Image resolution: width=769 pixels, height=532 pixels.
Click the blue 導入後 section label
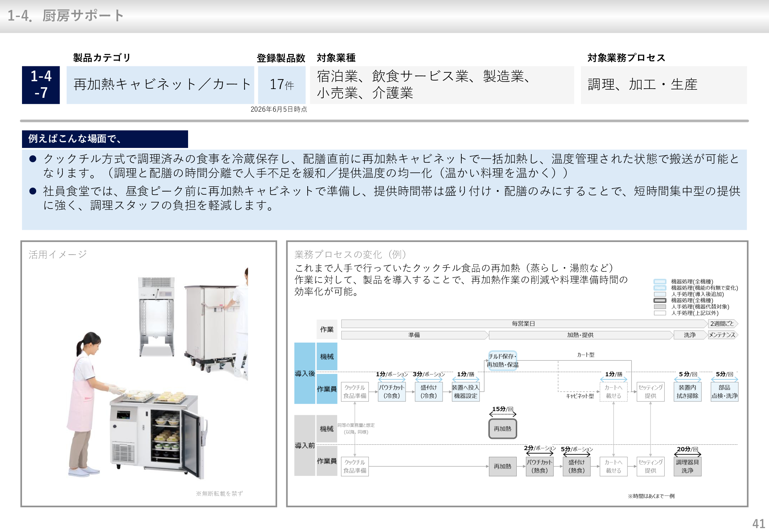pos(305,373)
